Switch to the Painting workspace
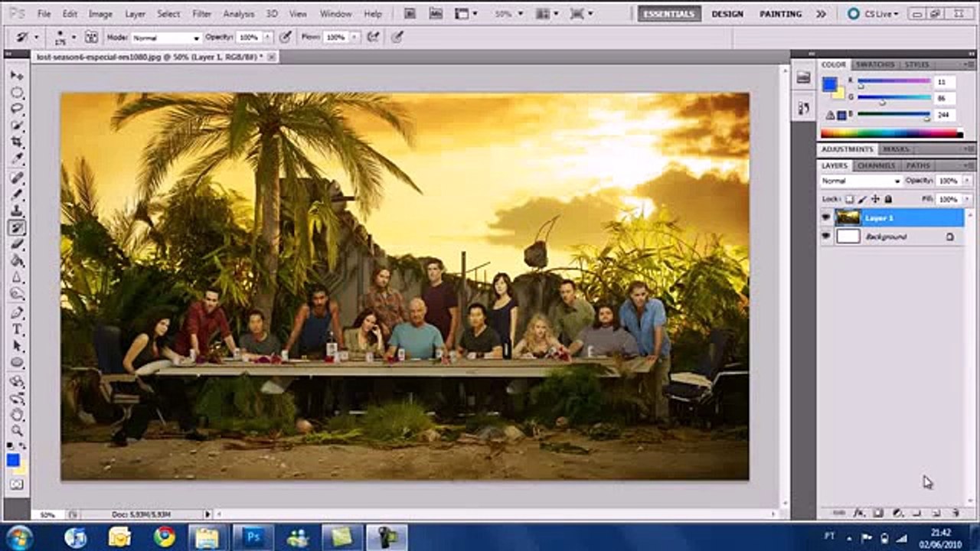Viewport: 980px width, 551px height. pos(780,14)
